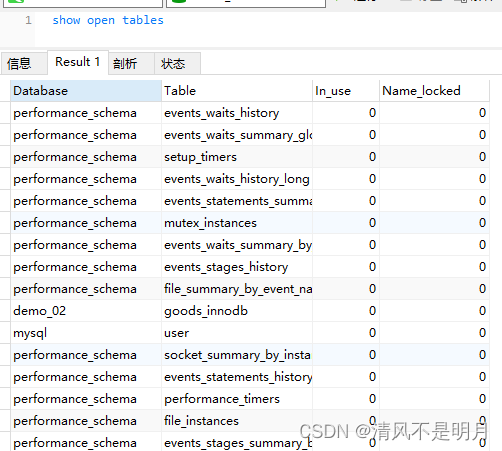Screen dimensions: 502x451
Task: Click line number 1 in editor gutter
Action: pyautogui.click(x=28, y=20)
